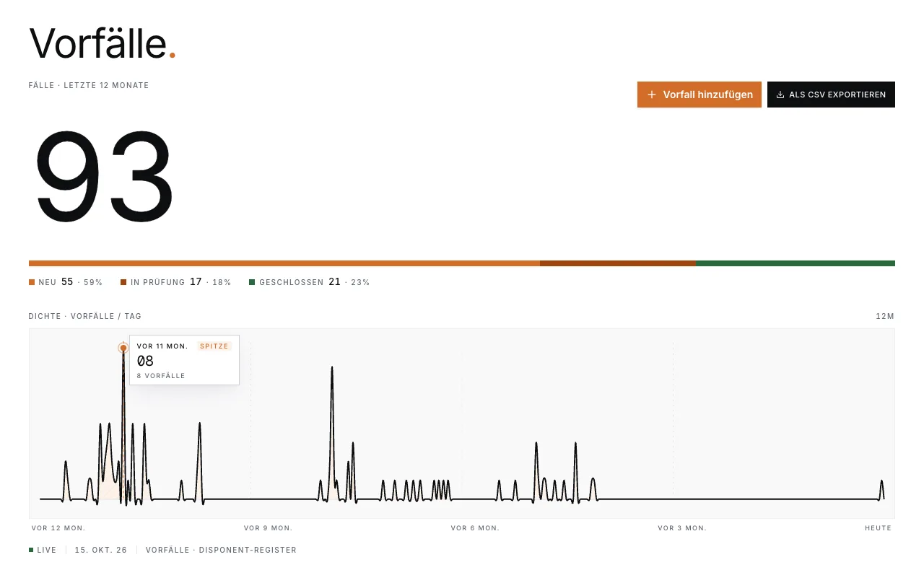Click the download icon in CSV export button
The height and width of the screenshot is (583, 924).
coord(780,95)
